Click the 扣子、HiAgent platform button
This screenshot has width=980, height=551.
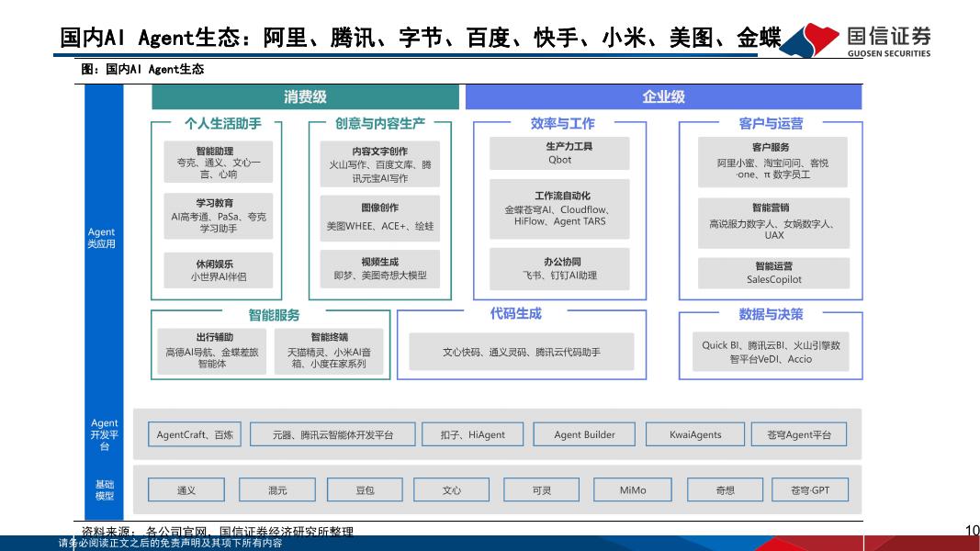[x=472, y=433]
